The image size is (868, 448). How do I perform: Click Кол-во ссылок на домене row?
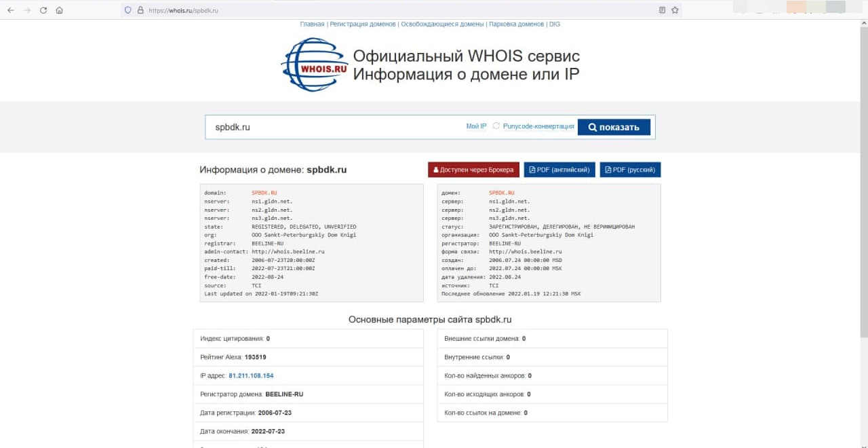[x=553, y=413]
